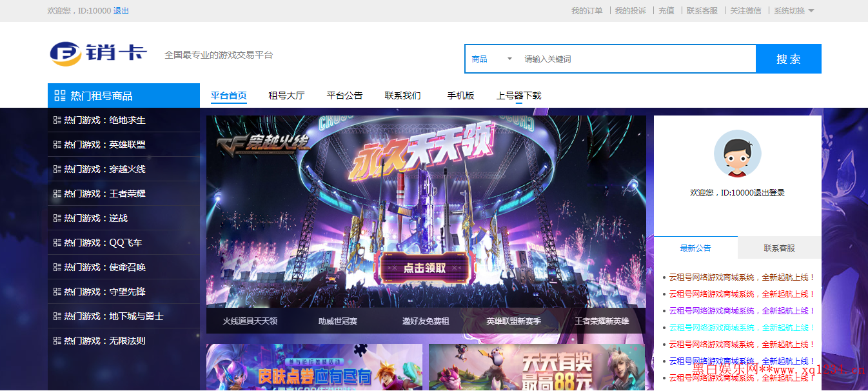The height and width of the screenshot is (391, 868).
Task: Select the 王者荣耀新英雄 banner slide
Action: point(602,321)
